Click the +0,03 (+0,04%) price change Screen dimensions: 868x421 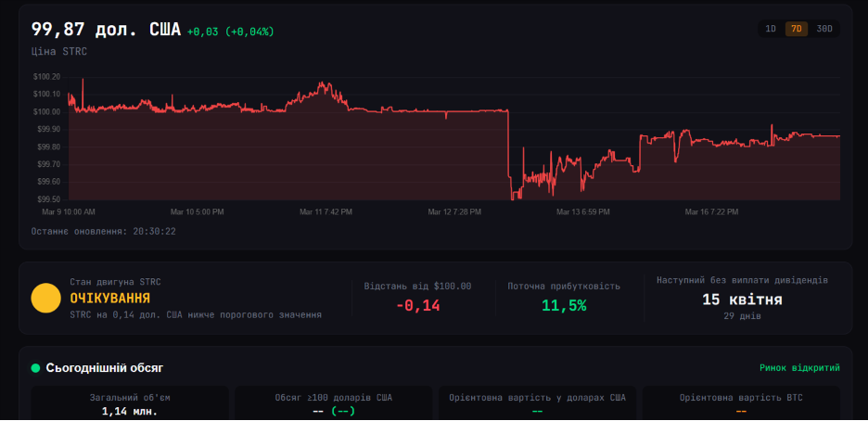point(230,32)
